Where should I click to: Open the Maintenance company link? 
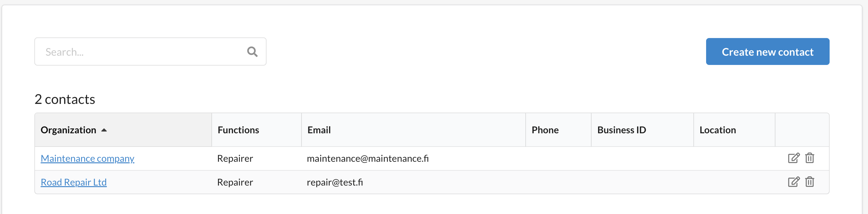pos(87,158)
